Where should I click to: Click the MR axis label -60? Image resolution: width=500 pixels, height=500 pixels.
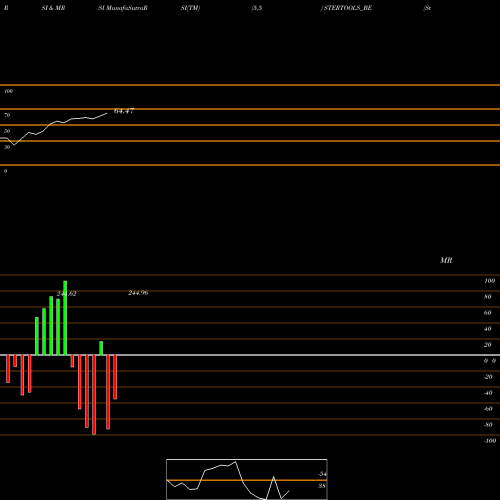[x=488, y=409]
